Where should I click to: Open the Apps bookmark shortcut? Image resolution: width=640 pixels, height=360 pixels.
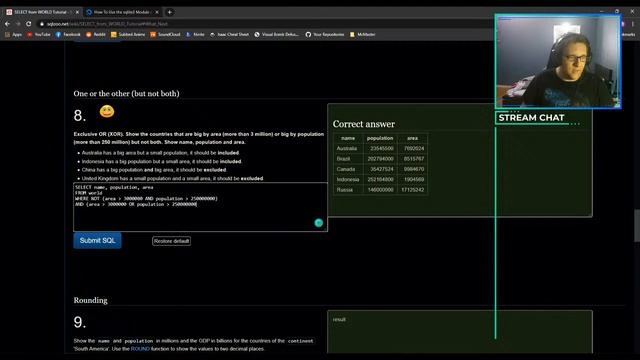[13, 35]
